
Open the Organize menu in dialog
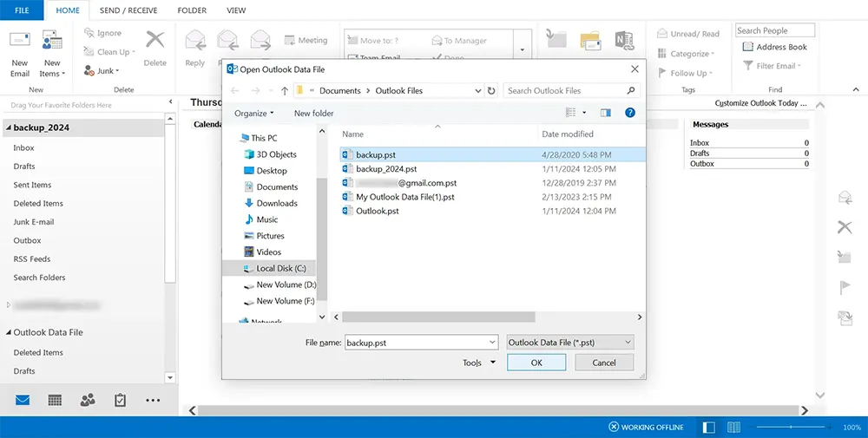[254, 113]
